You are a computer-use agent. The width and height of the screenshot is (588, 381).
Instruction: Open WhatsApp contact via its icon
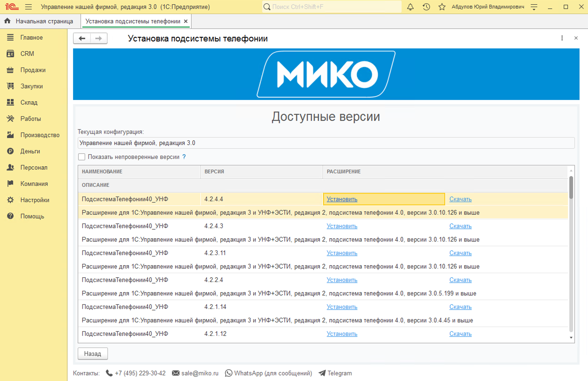[x=228, y=373]
